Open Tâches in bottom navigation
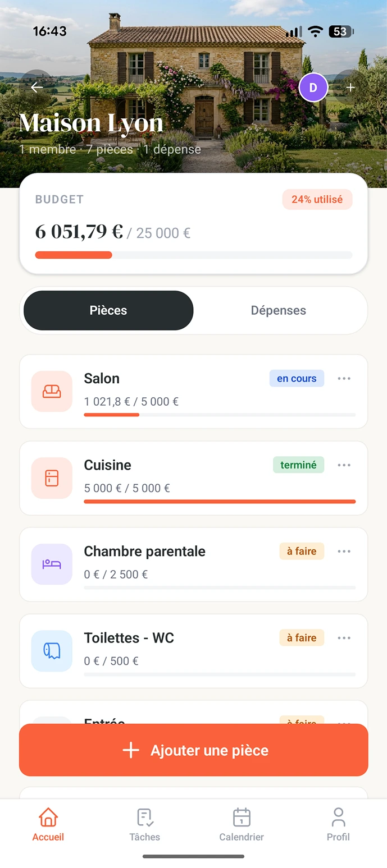387x868 pixels. (x=145, y=825)
